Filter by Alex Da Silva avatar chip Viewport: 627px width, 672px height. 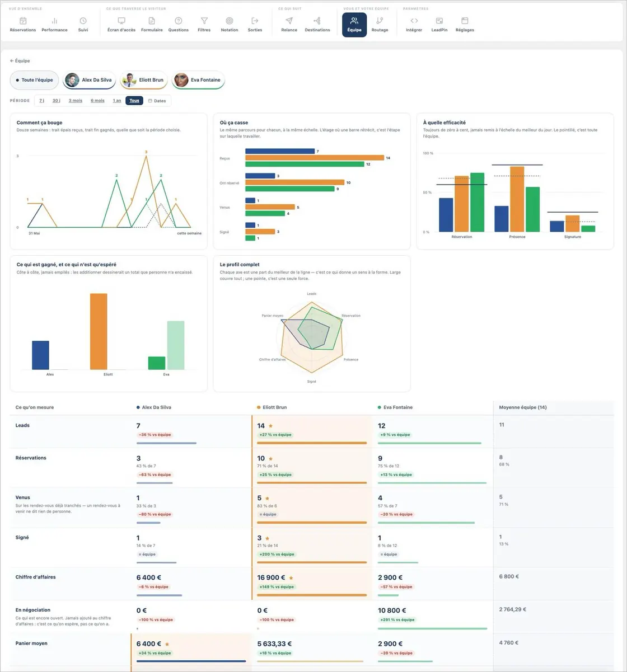(x=90, y=80)
